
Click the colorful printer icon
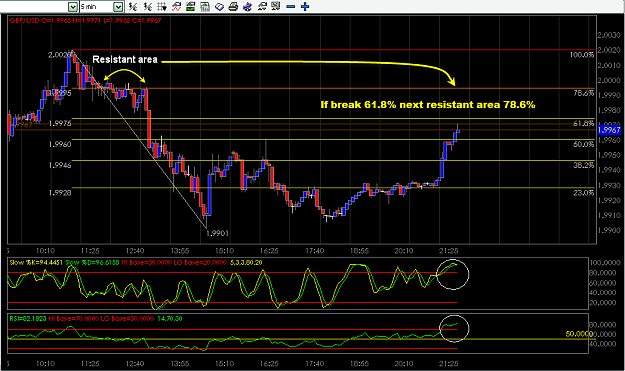(x=248, y=6)
